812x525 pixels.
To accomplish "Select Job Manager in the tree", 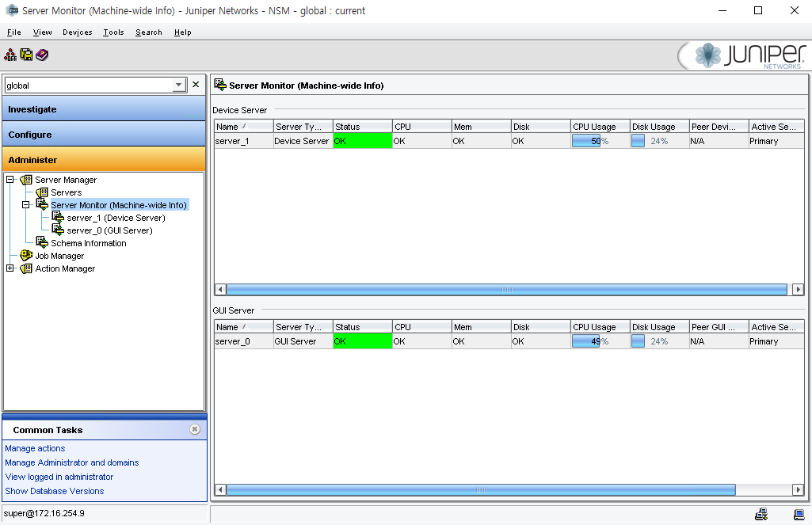I will click(x=59, y=256).
